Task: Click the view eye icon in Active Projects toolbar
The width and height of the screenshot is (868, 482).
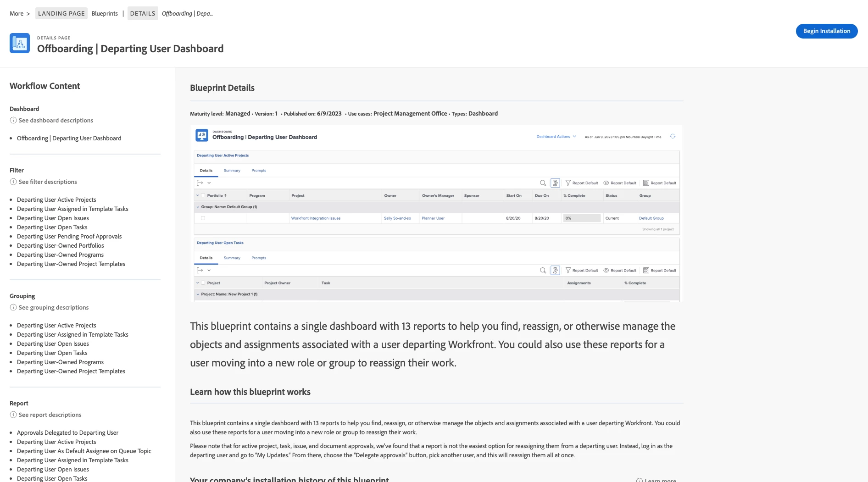Action: click(x=606, y=183)
